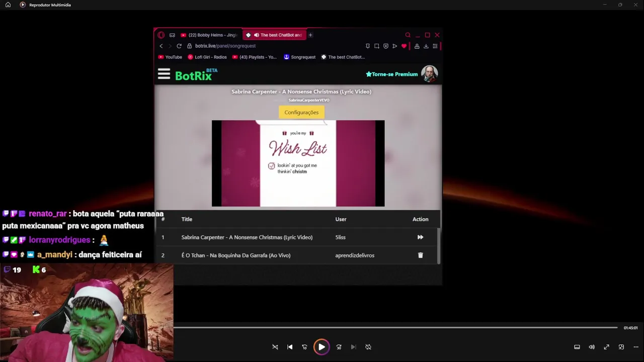Reload the botrix.live page
This screenshot has height=362, width=644.
click(179, 46)
